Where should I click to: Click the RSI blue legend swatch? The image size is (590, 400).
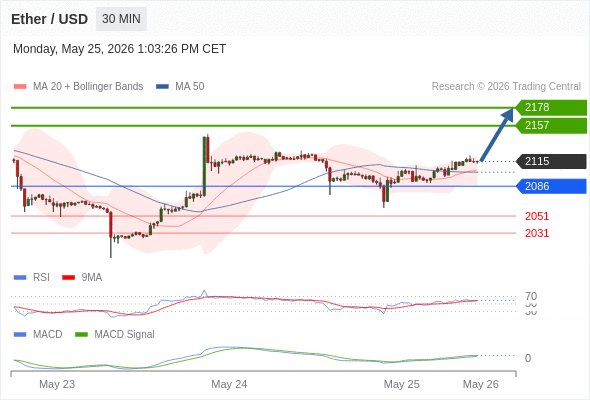click(x=20, y=278)
